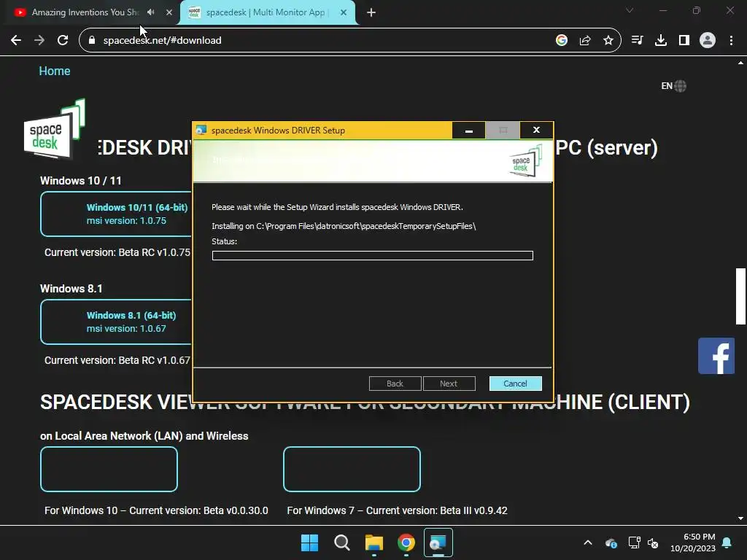Click the scrollbar down arrow
The image size is (747, 560).
click(740, 518)
